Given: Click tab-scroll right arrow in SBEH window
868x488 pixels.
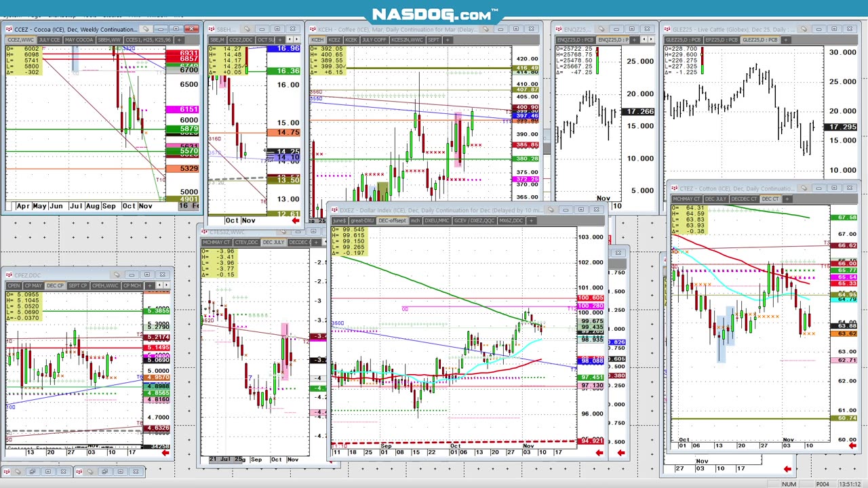Looking at the screenshot, I should 295,39.
